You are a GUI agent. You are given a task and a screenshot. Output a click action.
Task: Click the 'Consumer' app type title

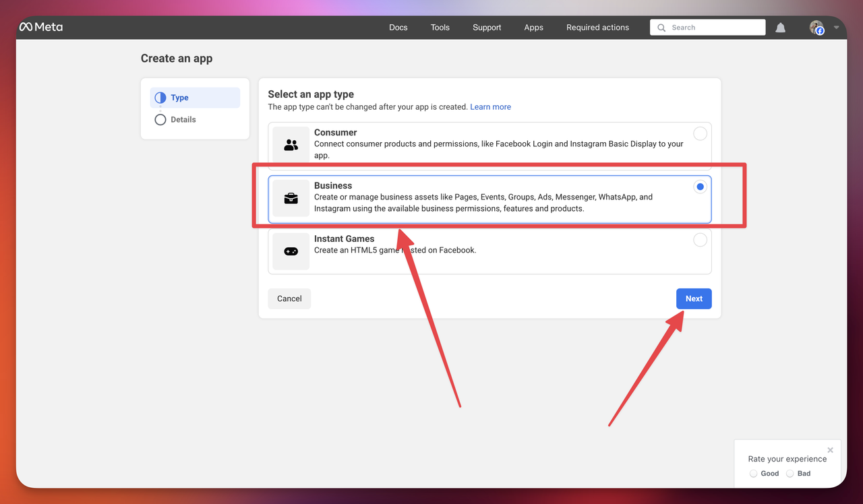(x=335, y=133)
